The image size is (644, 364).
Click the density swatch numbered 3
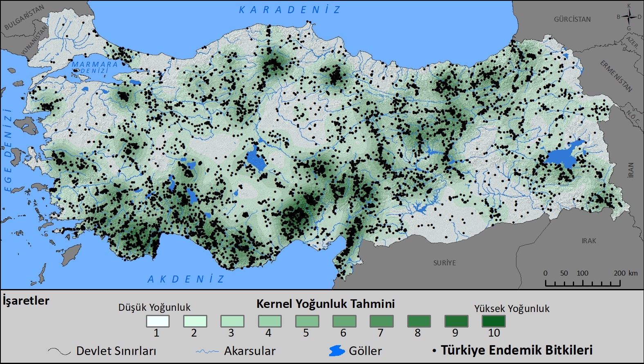click(232, 321)
